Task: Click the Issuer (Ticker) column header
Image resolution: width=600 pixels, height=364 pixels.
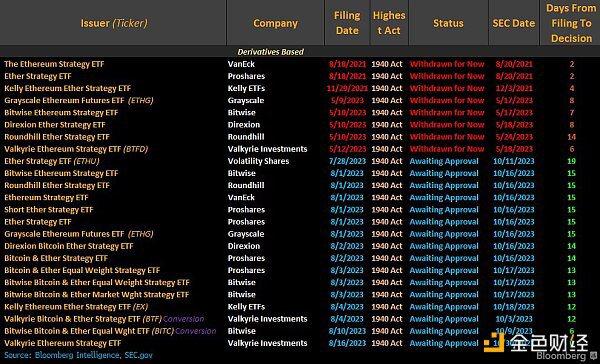Action: pos(114,23)
